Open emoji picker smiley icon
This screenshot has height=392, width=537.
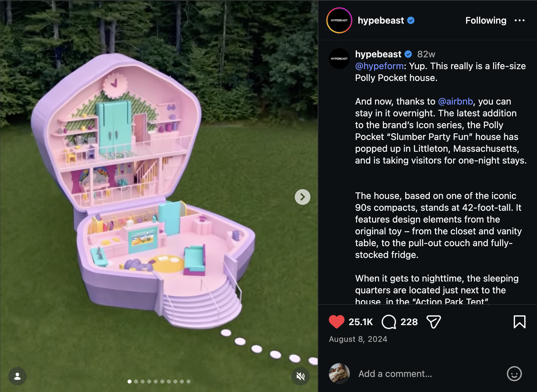coord(514,374)
